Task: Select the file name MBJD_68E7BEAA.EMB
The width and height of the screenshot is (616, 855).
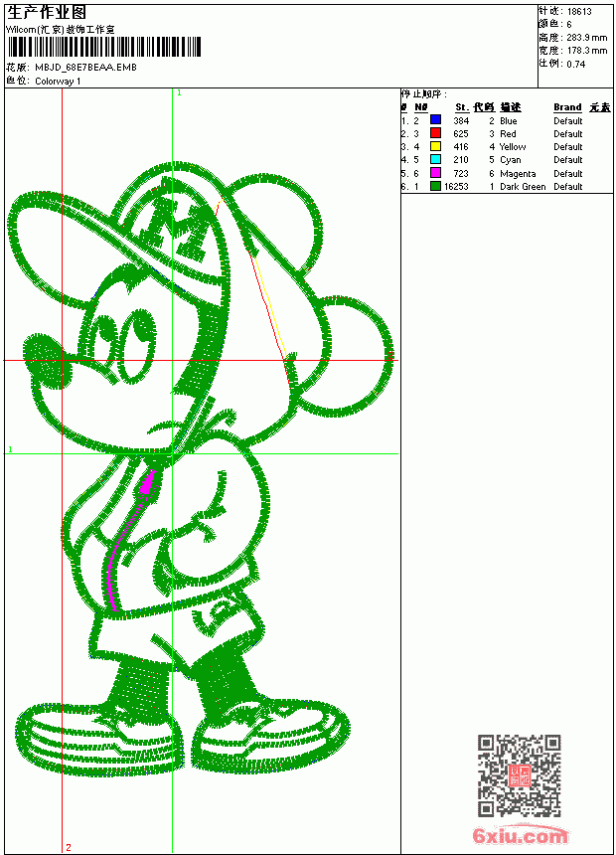Action: [85, 67]
